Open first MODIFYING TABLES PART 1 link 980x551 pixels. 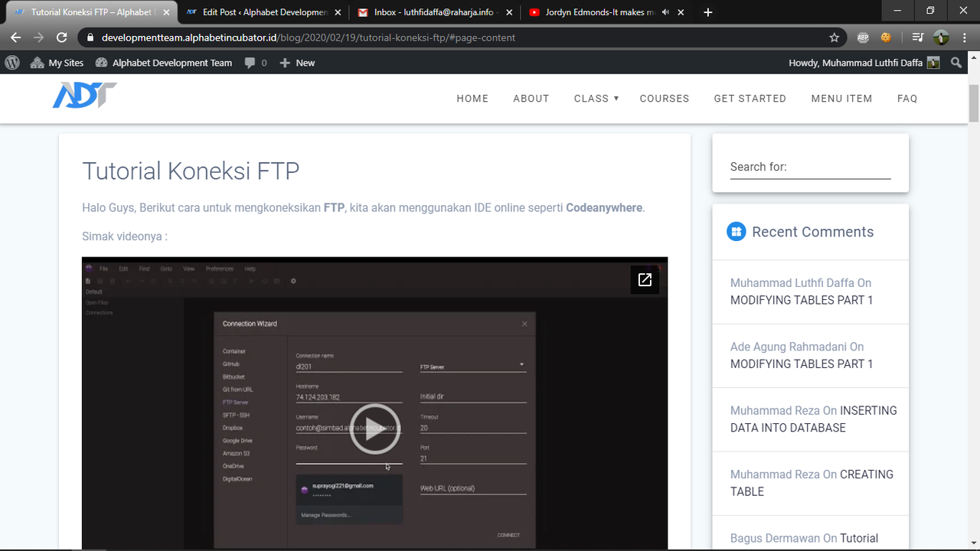click(802, 300)
